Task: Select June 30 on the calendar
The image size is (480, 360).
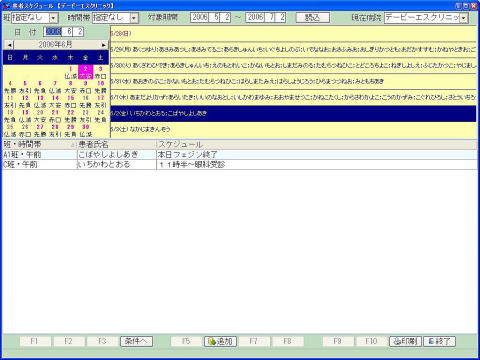Action: pos(86,130)
